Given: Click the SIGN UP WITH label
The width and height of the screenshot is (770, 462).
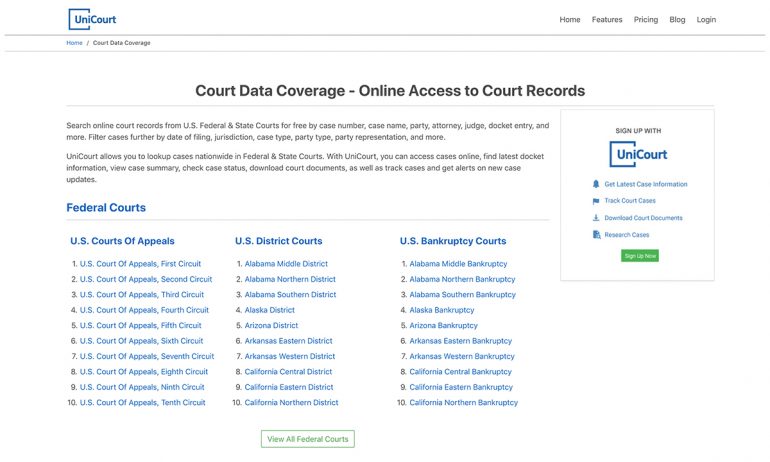Looking at the screenshot, I should point(638,131).
